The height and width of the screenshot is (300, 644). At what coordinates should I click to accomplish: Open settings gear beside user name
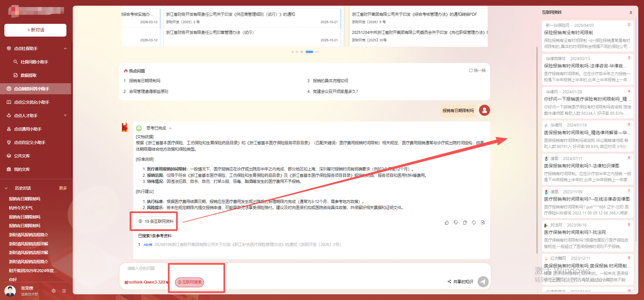pos(54,291)
